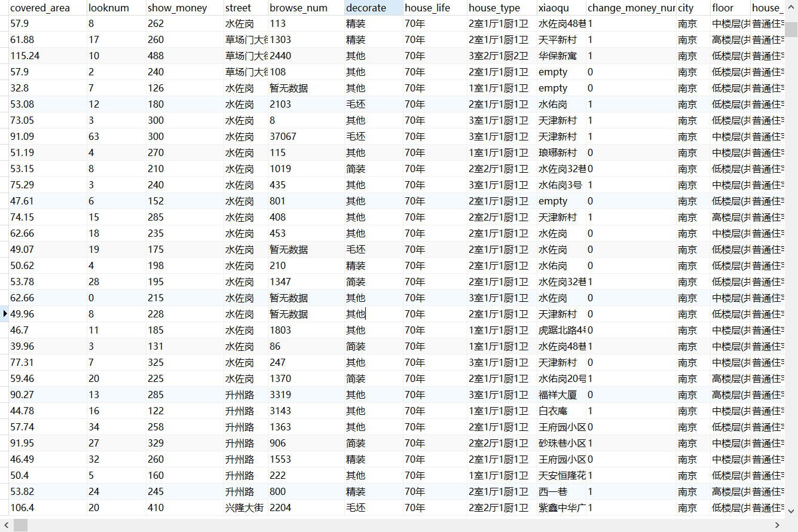The height and width of the screenshot is (532, 798).
Task: Select the covered_area cell 106.4
Action: point(48,507)
